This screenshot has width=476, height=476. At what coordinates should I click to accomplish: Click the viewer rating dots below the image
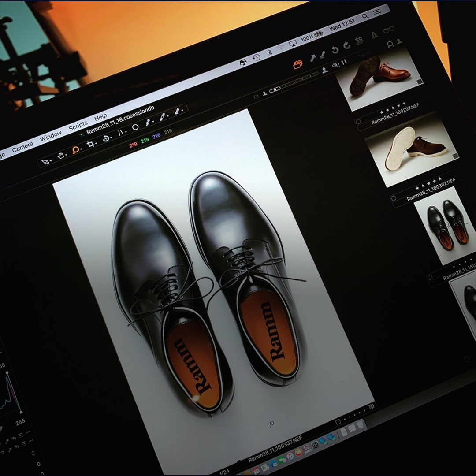(x=355, y=415)
